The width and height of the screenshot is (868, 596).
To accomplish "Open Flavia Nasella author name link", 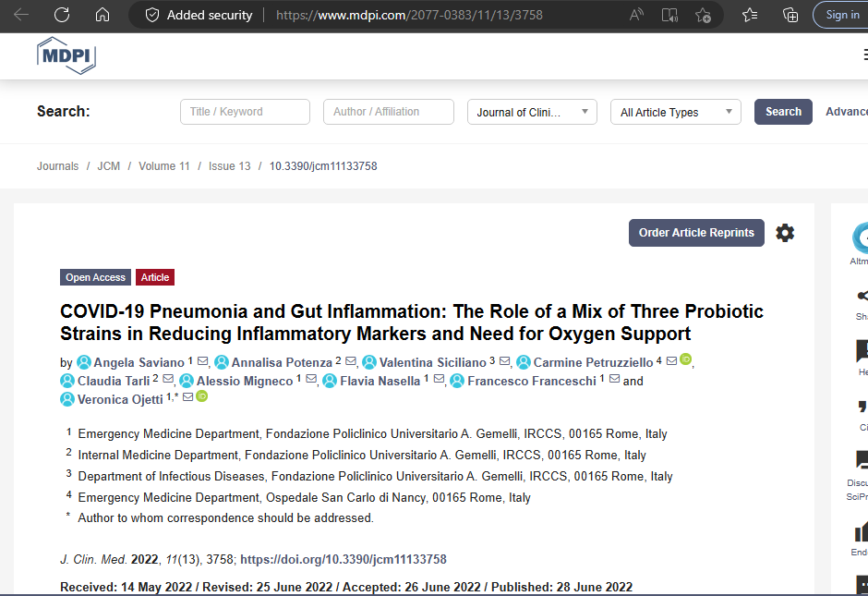I will [x=380, y=381].
